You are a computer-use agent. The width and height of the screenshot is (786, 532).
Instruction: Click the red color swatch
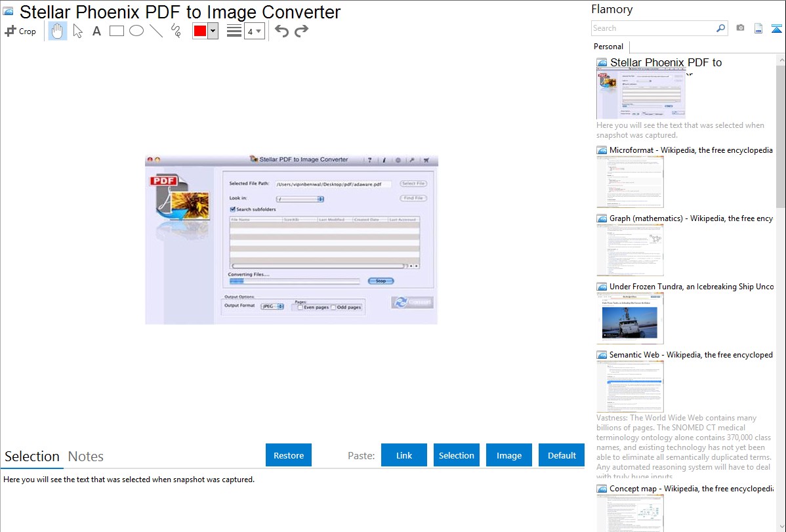coord(200,31)
